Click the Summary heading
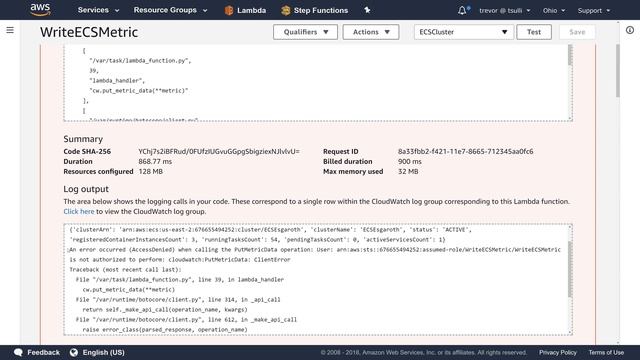 [83, 139]
